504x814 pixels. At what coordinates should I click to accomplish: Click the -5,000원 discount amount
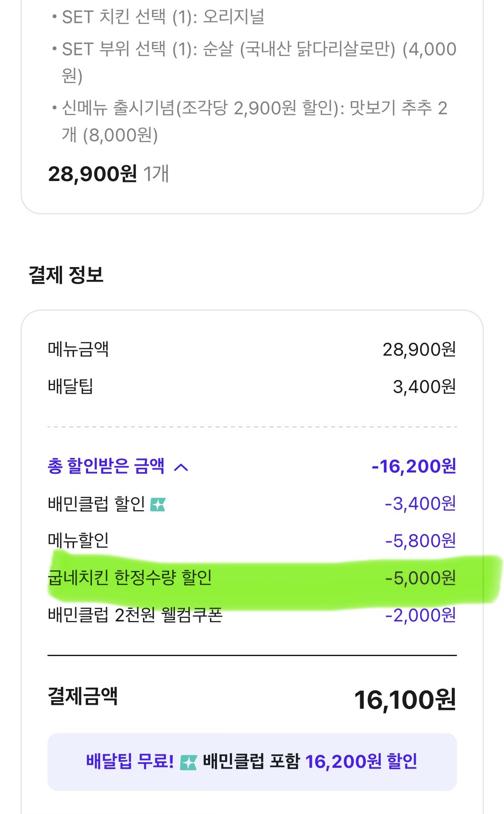tap(421, 578)
